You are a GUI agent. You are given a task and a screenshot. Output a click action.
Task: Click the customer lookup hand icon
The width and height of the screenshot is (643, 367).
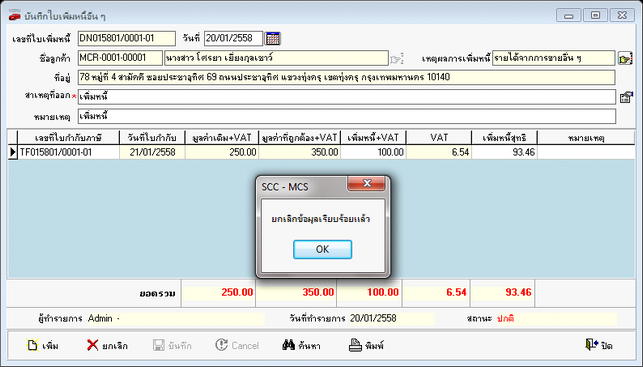[x=397, y=59]
